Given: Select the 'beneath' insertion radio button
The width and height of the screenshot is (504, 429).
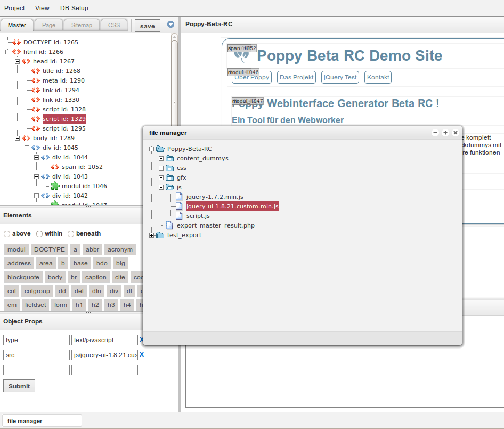Looking at the screenshot, I should coord(70,233).
